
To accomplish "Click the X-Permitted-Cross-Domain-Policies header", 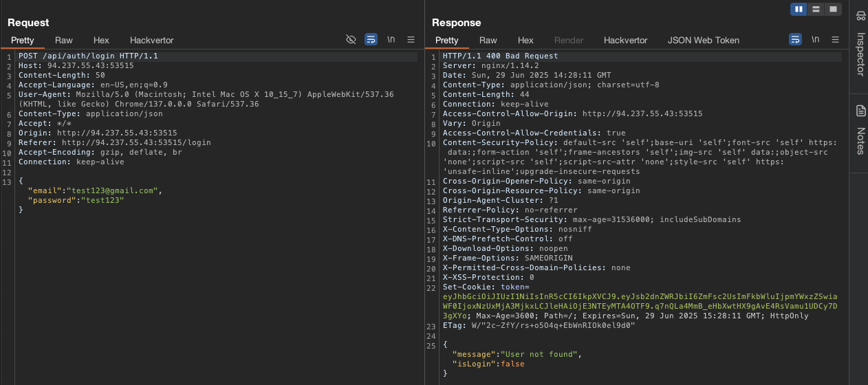I will (536, 268).
